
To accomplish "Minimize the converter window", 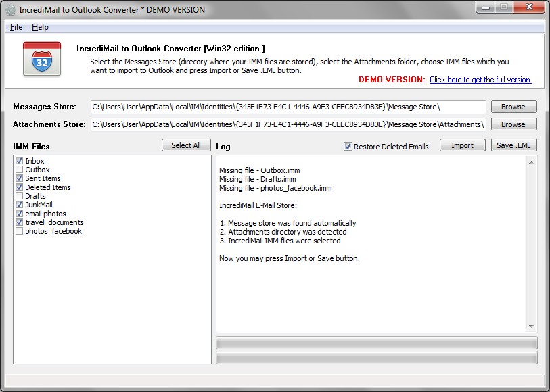I will [x=486, y=7].
